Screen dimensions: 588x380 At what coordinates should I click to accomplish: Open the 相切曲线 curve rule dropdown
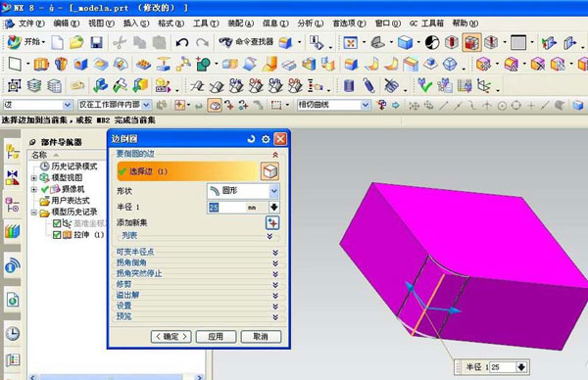tap(333, 105)
